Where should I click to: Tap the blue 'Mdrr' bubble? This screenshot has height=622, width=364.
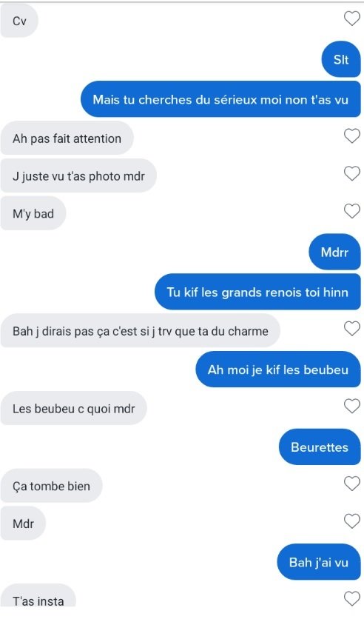pyautogui.click(x=334, y=253)
